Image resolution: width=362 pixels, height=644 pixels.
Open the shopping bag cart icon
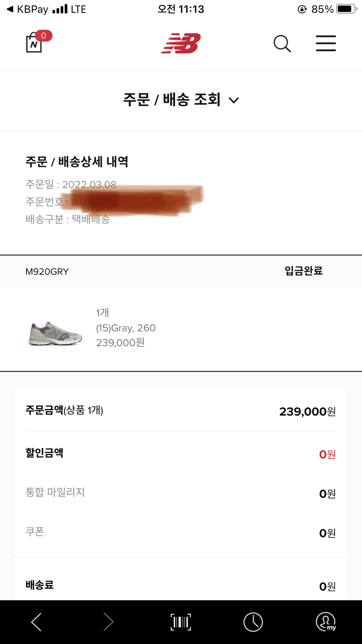click(x=34, y=44)
